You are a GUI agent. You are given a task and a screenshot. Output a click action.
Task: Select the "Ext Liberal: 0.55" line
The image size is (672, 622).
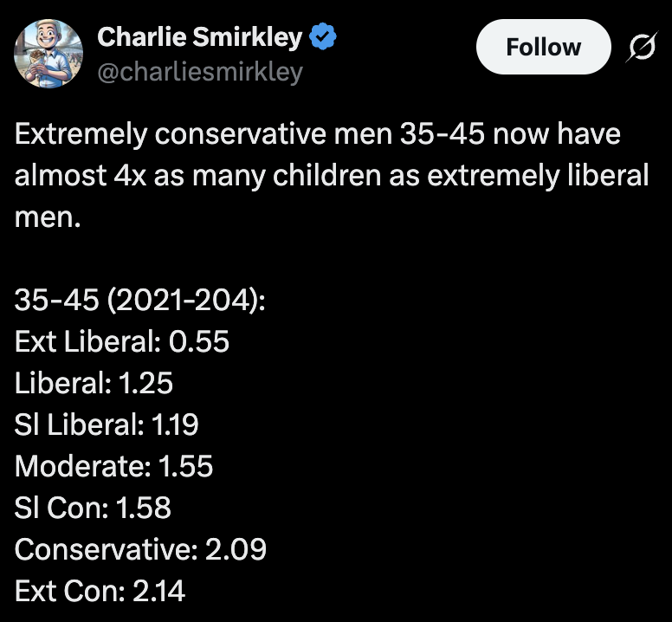pos(122,341)
